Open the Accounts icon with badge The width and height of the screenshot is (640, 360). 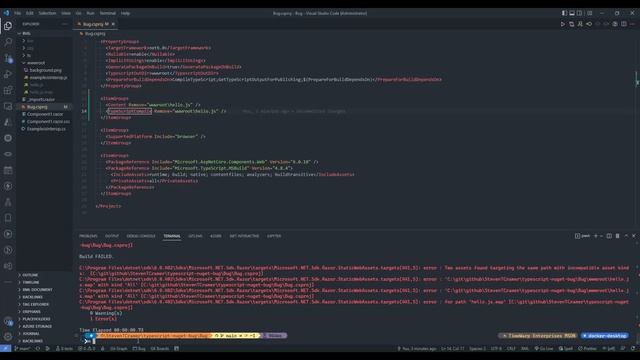(x=8, y=321)
